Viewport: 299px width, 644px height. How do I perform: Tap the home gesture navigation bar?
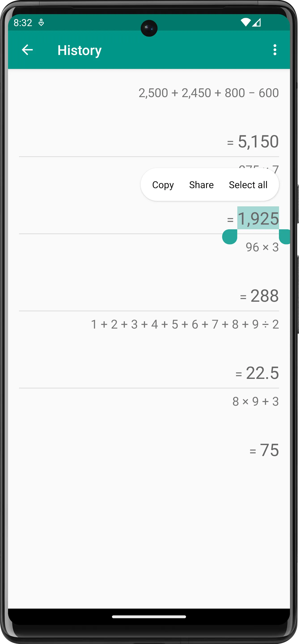click(x=149, y=617)
